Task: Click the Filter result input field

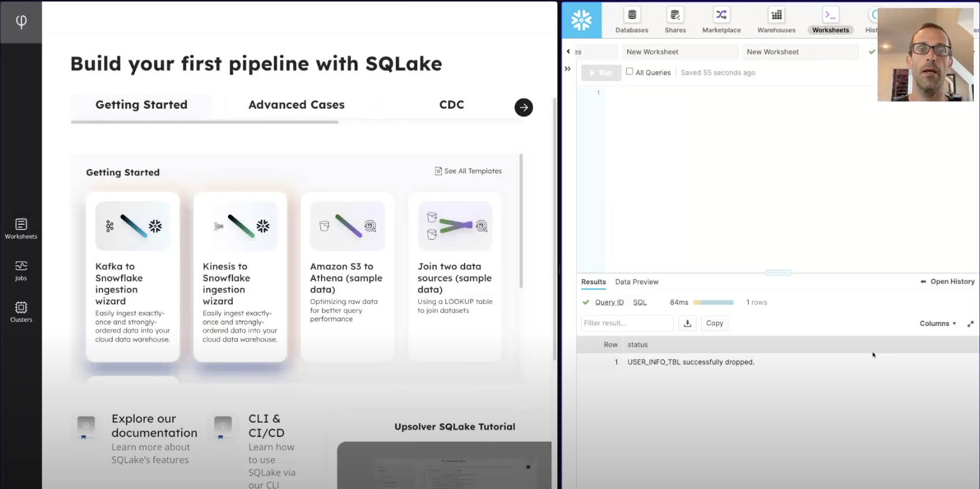Action: [627, 323]
